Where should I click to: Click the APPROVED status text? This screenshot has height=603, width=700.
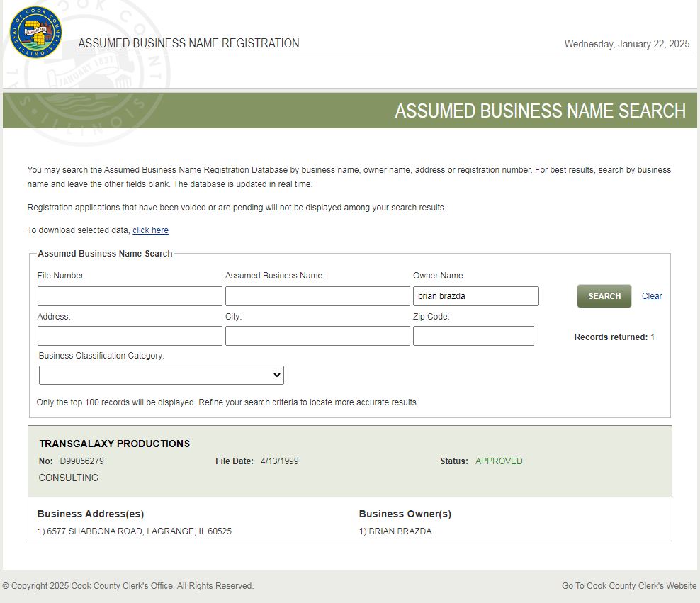coord(499,461)
